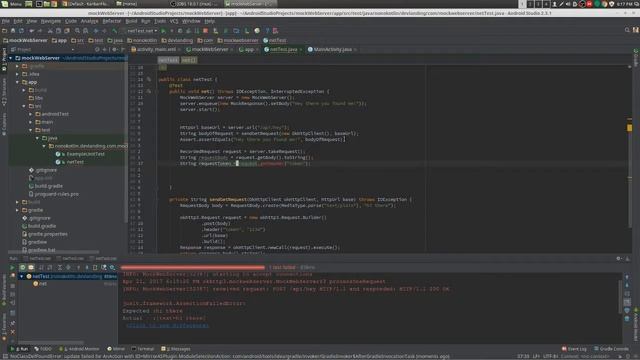Click the see difference link in console

click(167, 325)
